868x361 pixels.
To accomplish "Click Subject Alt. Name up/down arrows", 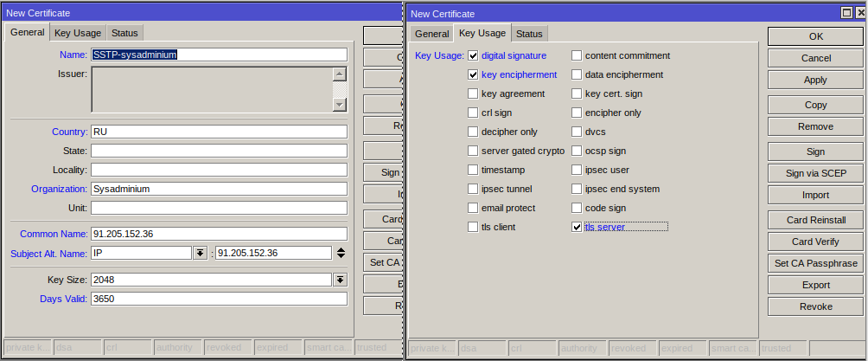I will tap(341, 253).
